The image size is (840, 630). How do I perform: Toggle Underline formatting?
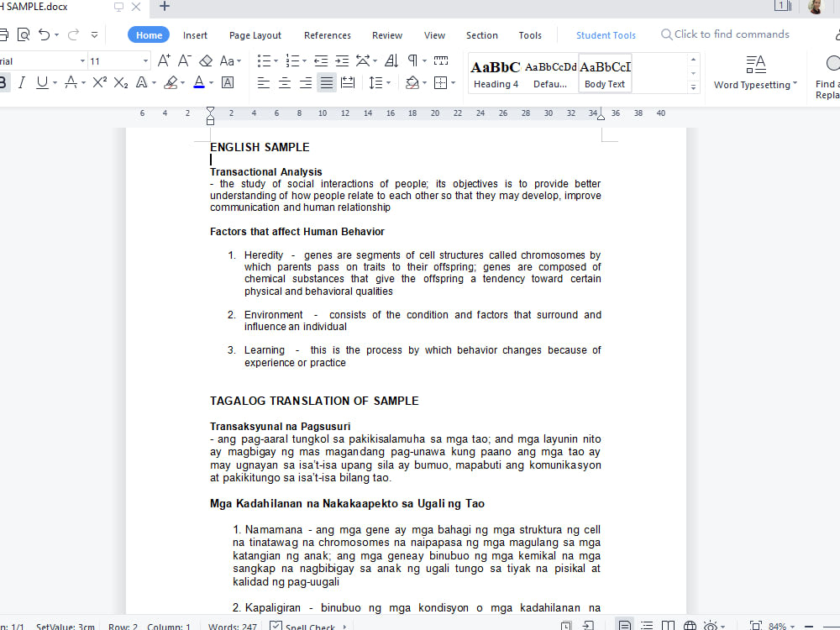[42, 82]
